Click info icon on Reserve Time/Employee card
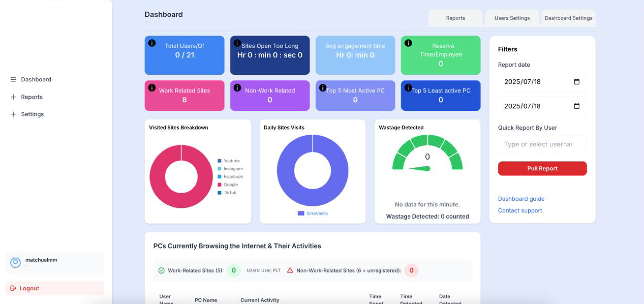This screenshot has width=644, height=304. (x=408, y=43)
